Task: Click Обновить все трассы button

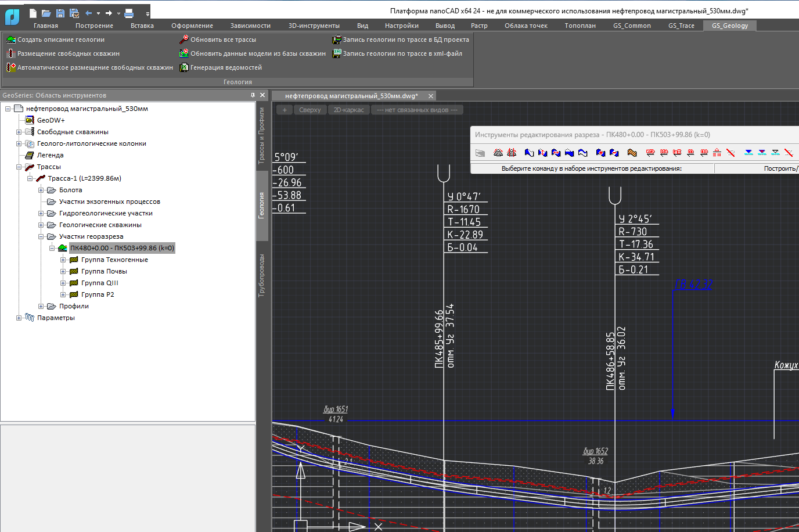Action: (218, 39)
